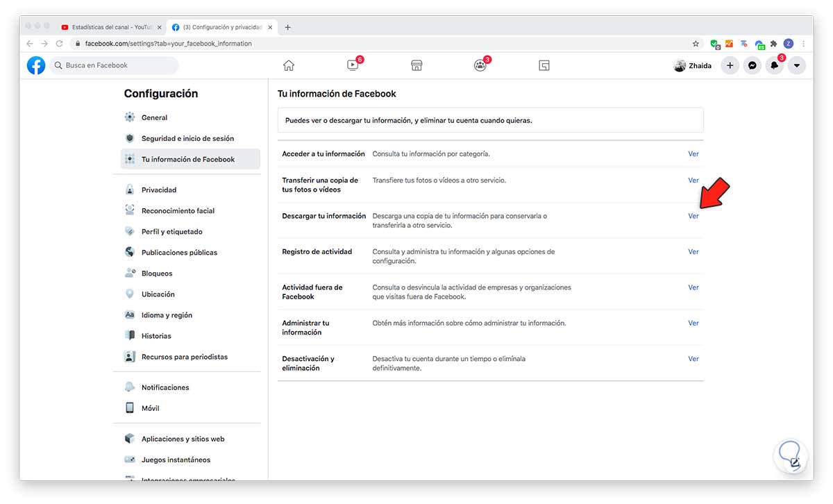This screenshot has width=833, height=504.
Task: Open the browser extensions puzzle icon
Action: pos(774,43)
